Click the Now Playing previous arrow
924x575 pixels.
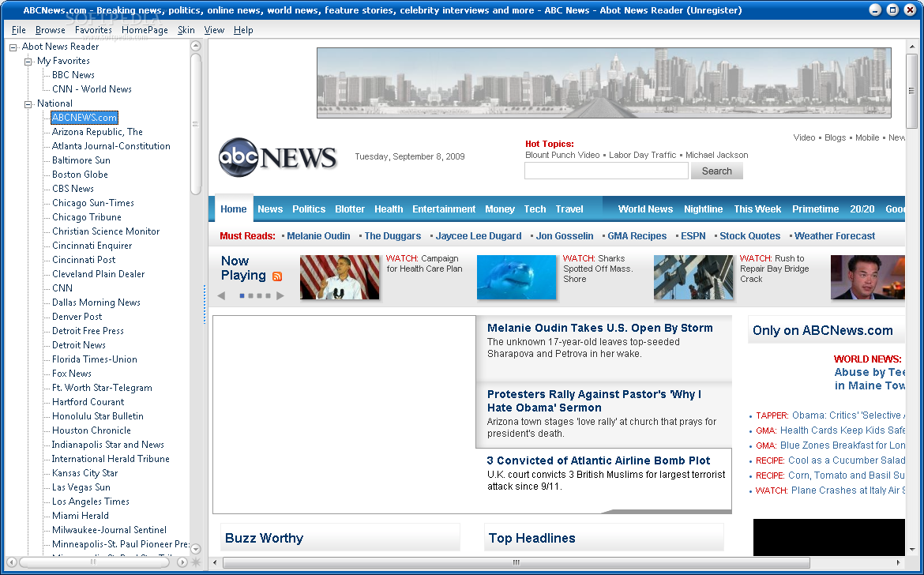222,295
